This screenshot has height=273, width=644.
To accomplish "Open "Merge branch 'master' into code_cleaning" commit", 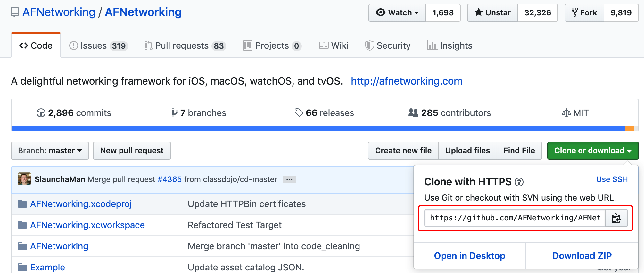I will click(274, 246).
